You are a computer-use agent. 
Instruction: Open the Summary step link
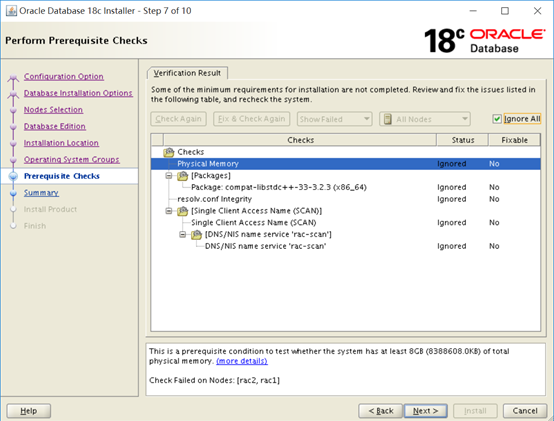coord(41,193)
